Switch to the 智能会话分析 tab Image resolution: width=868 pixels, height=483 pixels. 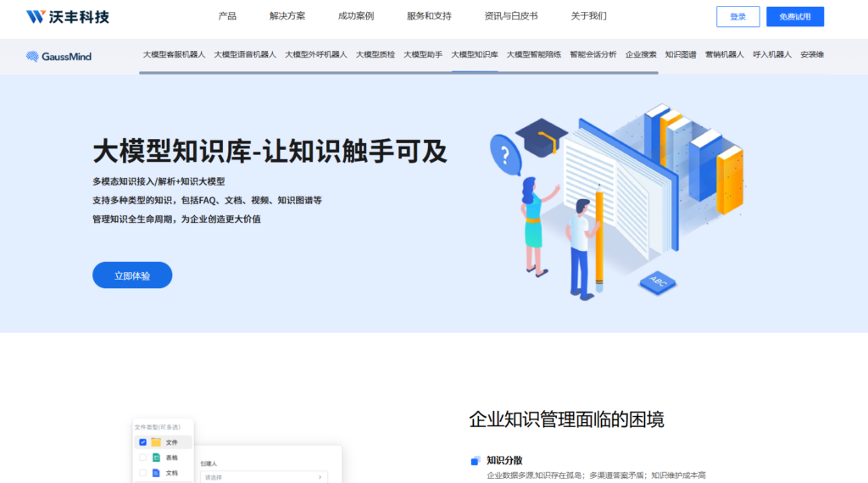(593, 54)
